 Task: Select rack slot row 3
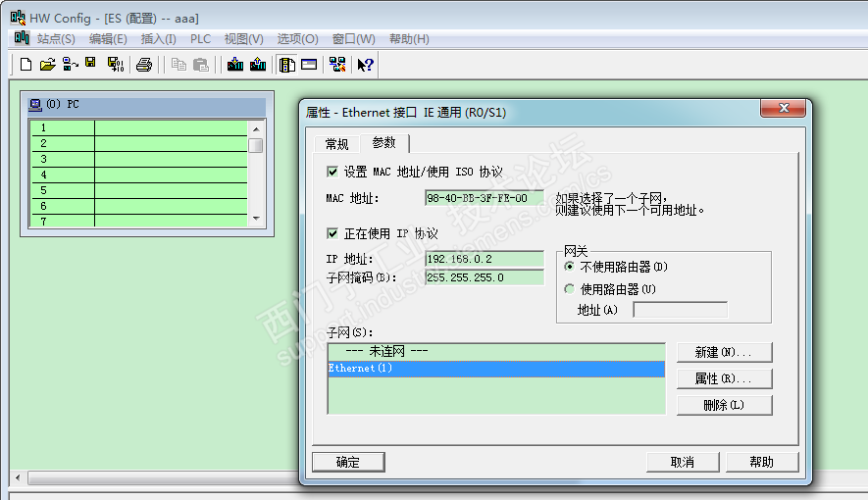[x=139, y=159]
